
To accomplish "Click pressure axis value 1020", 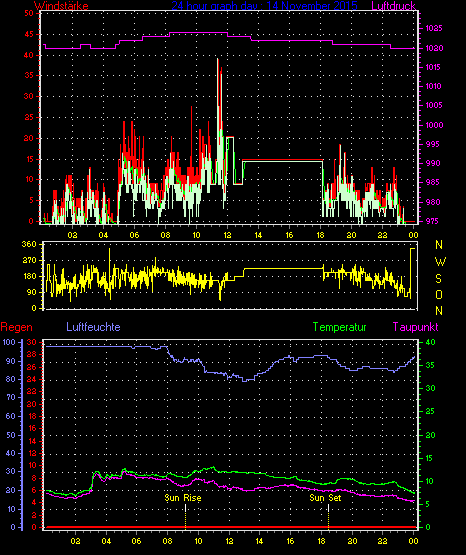I will (433, 48).
